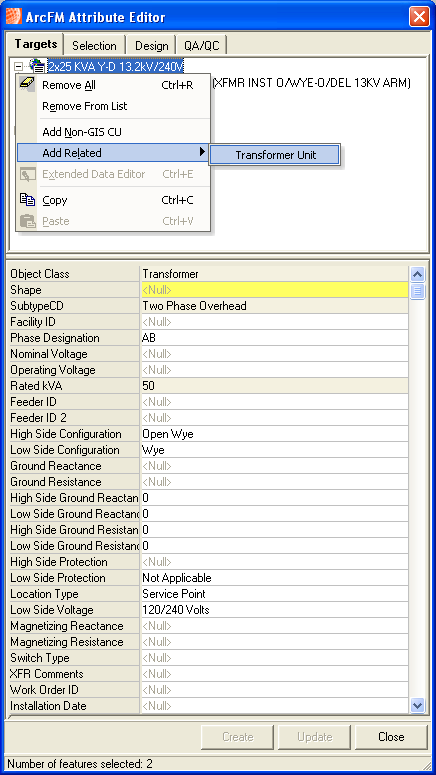The image size is (436, 775).
Task: Select Transformer Unit from the submenu
Action: (275, 155)
